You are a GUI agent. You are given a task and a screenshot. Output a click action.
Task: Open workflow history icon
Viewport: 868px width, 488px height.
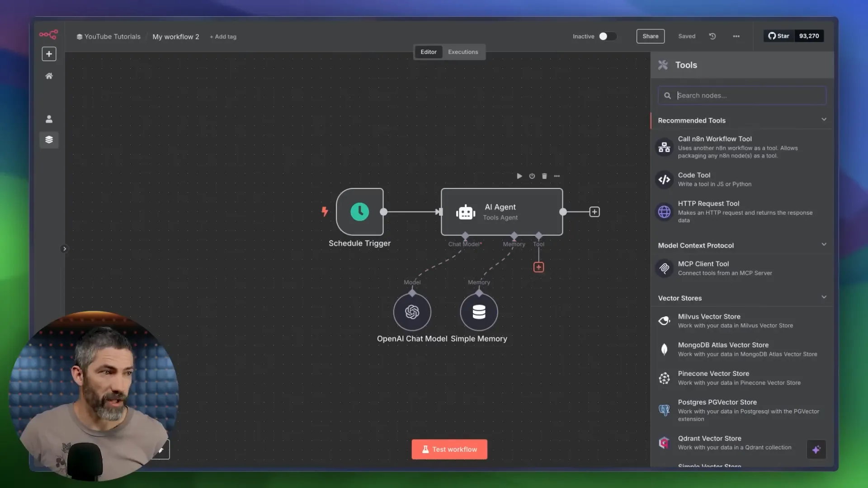pyautogui.click(x=712, y=36)
